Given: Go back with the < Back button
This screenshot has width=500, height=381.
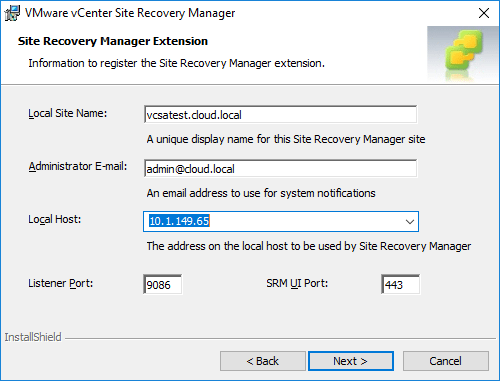Looking at the screenshot, I should pyautogui.click(x=263, y=361).
